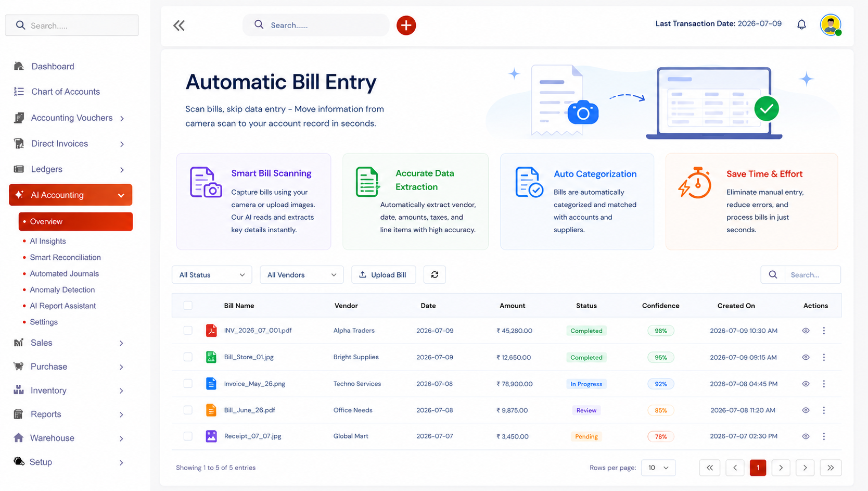868x491 pixels.
Task: Open Automated Journals link
Action: (64, 273)
